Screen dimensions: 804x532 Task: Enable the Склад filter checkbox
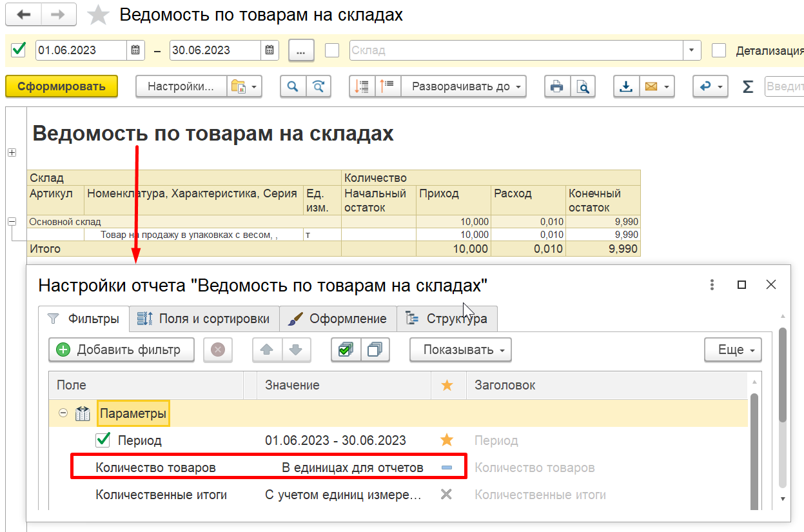332,50
